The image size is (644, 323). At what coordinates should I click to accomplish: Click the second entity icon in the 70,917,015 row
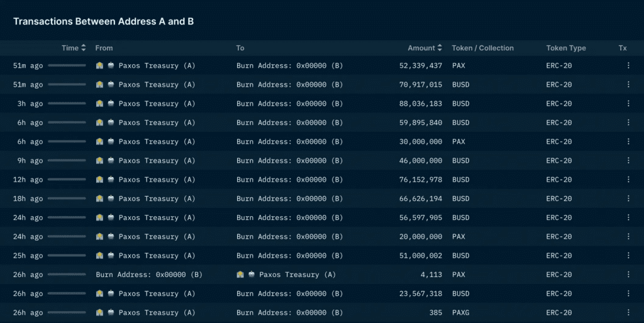pyautogui.click(x=111, y=84)
